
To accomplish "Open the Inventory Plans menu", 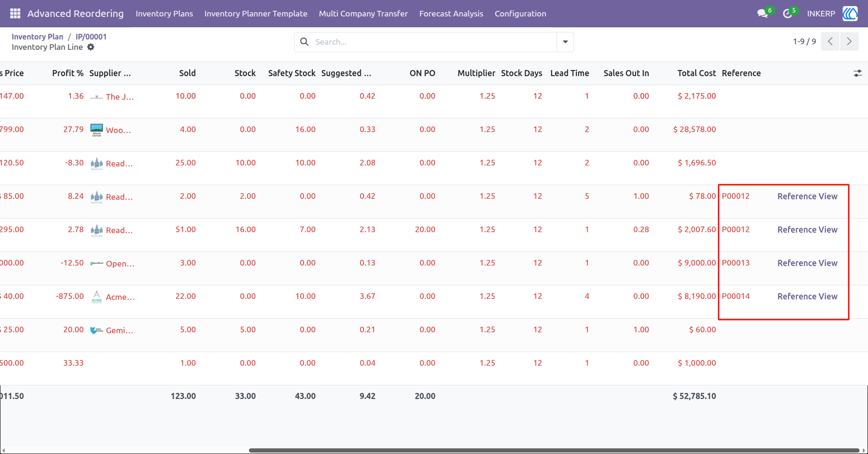I will 164,14.
